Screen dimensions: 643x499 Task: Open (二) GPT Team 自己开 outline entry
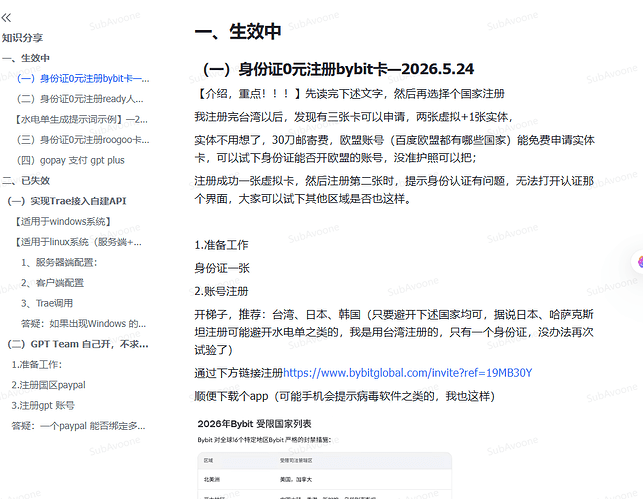(78, 344)
